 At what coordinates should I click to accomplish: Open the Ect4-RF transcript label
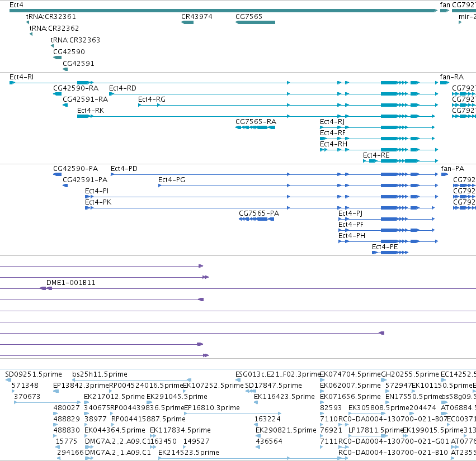(333, 133)
